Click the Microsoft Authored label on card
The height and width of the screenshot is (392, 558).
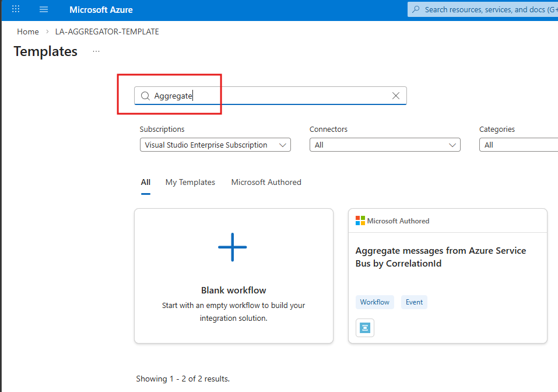pos(398,220)
